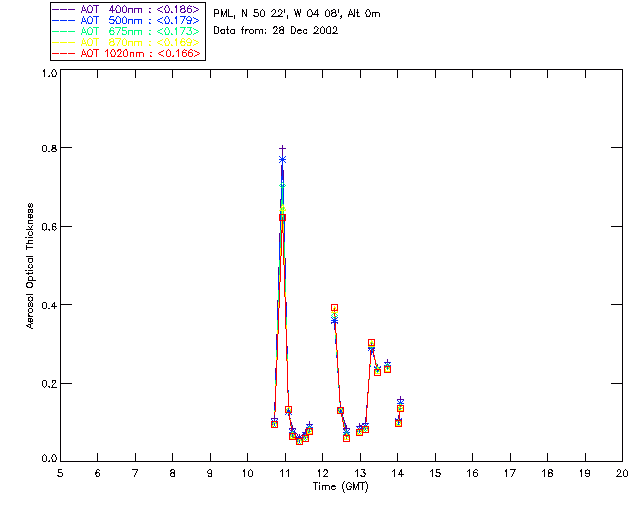640x512 pixels.
Task: Click the x-axis label 5
Action: [60, 473]
